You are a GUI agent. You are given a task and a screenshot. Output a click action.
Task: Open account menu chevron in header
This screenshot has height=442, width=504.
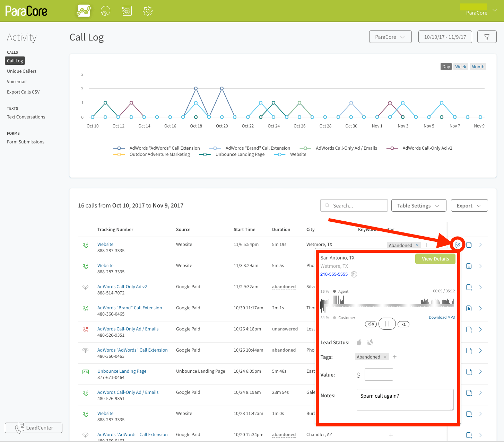[x=495, y=10]
